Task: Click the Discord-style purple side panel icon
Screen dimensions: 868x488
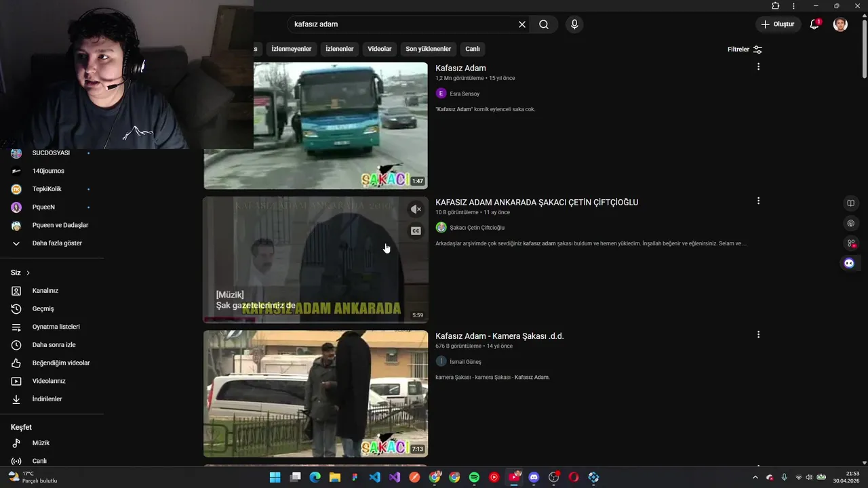Action: click(849, 263)
